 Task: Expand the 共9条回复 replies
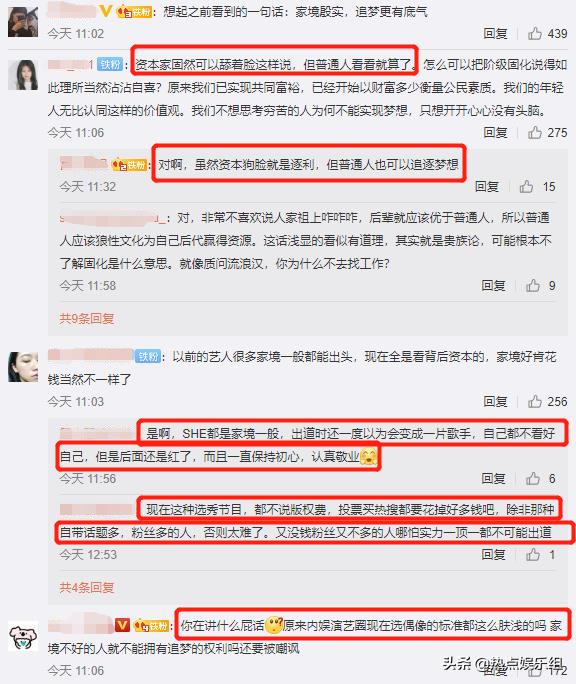pos(86,318)
